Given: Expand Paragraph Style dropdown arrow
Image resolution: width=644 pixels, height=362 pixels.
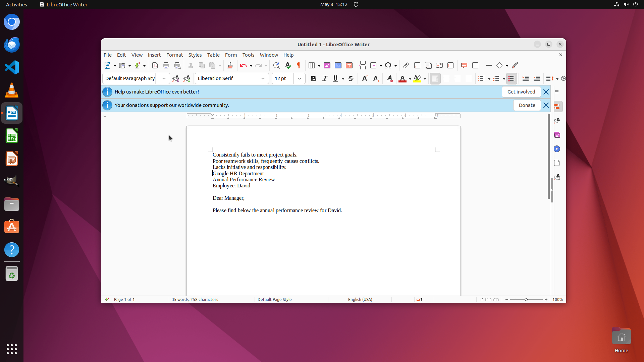Looking at the screenshot, I should click(x=164, y=78).
